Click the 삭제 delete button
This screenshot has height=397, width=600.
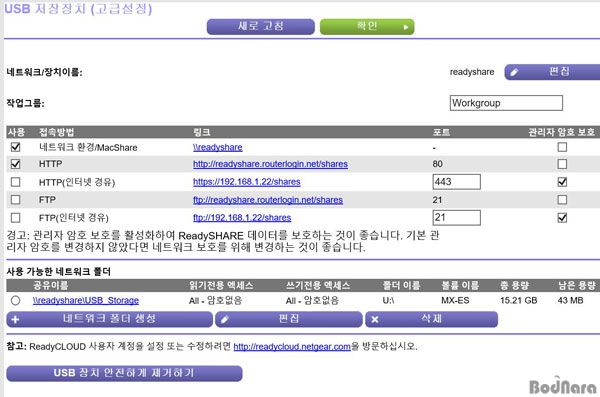(x=431, y=319)
